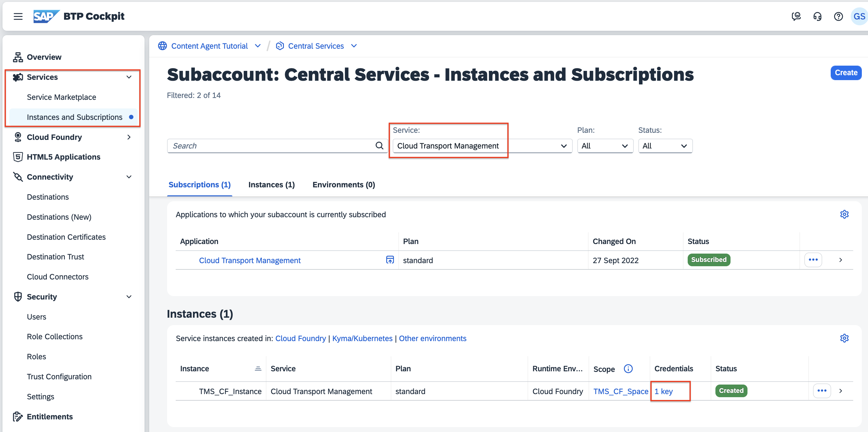This screenshot has height=432, width=868.
Task: Open Service Marketplace in sidebar
Action: coord(61,97)
